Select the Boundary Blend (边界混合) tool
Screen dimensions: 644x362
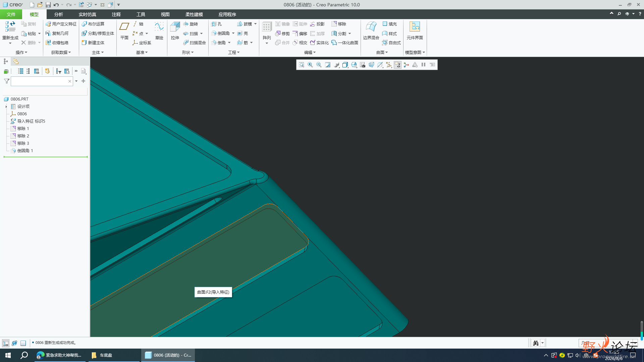click(x=371, y=31)
